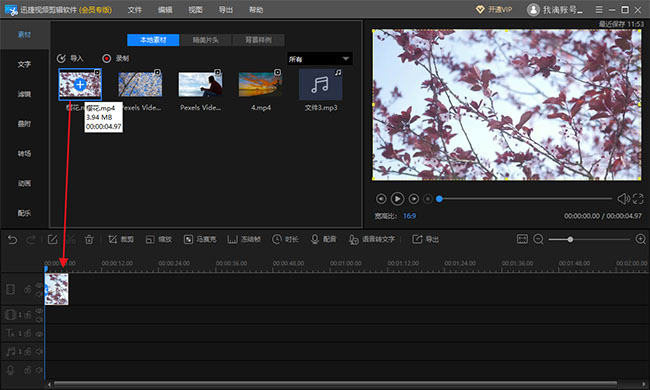The height and width of the screenshot is (390, 650).
Task: Step forward one frame in preview
Action: point(414,199)
